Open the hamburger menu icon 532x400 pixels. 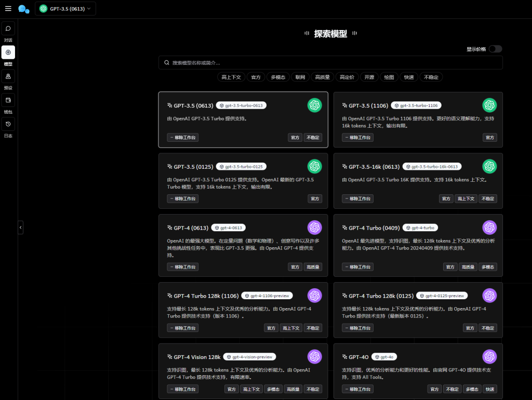click(8, 8)
